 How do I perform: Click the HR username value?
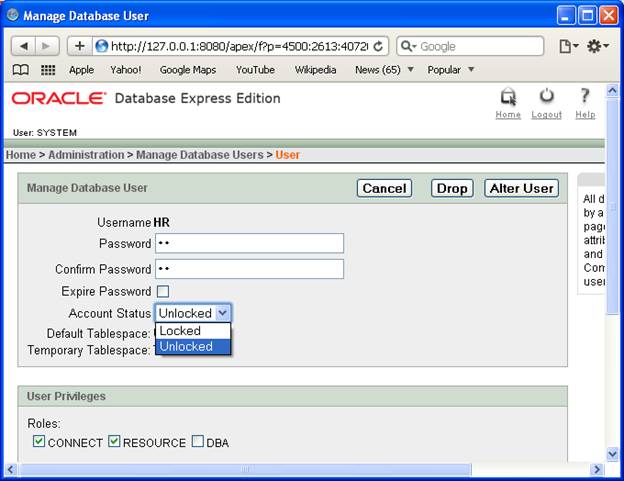coord(162,222)
